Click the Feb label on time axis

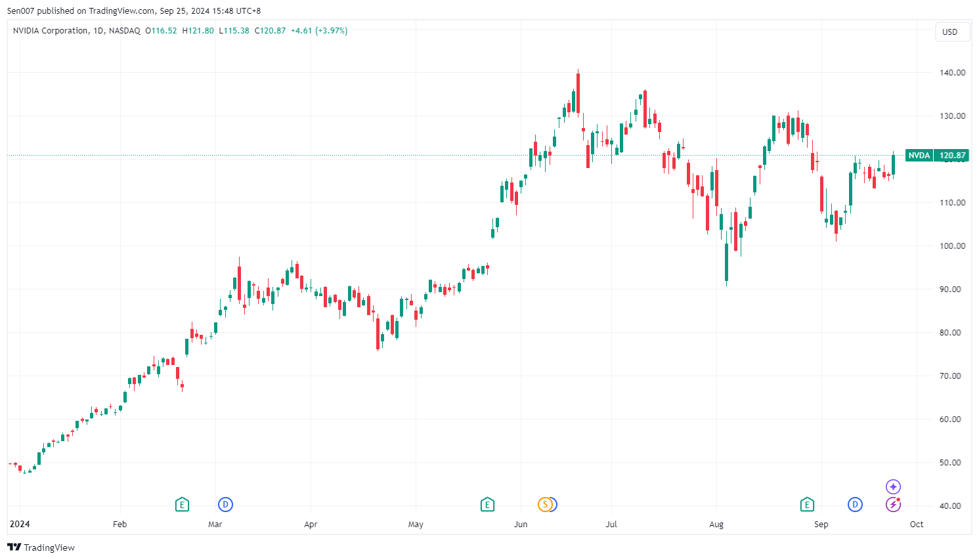click(x=120, y=524)
